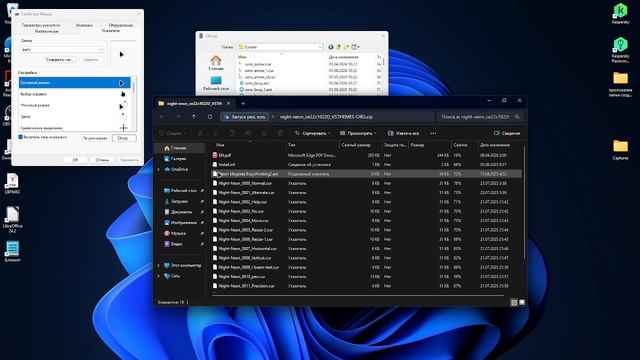Switch to large icons view in Explorer status bar
The image size is (640, 360).
522,302
